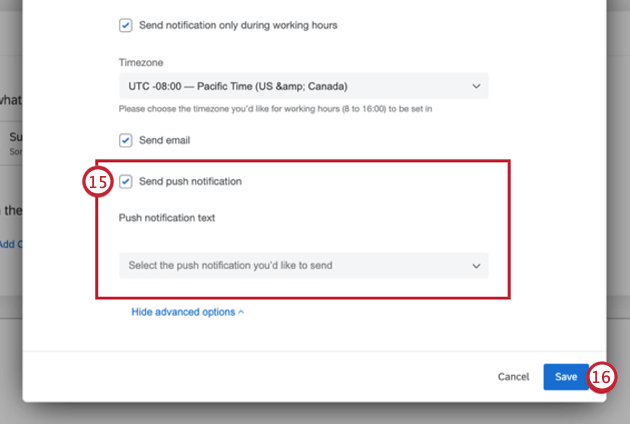630x424 pixels.
Task: Click the working hours notification label text
Action: point(238,25)
